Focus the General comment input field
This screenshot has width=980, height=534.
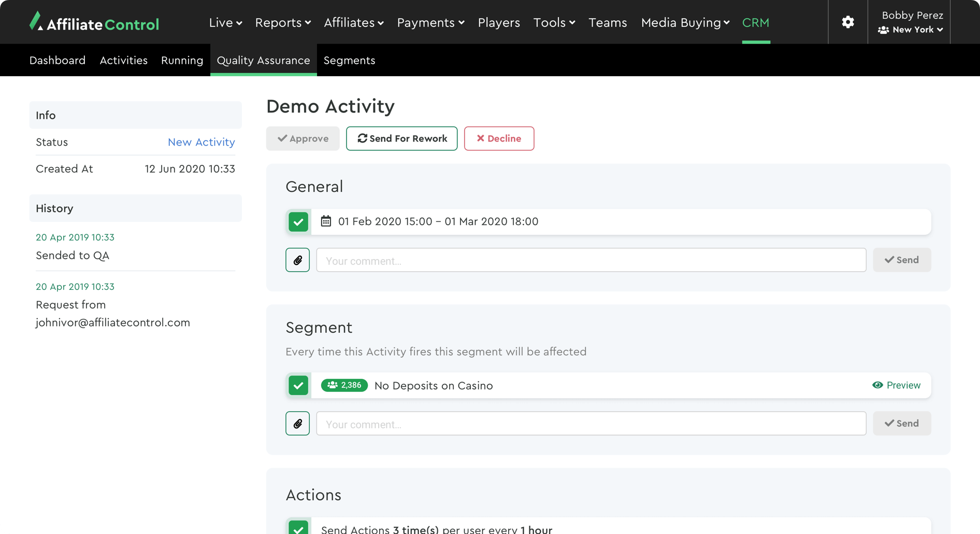point(591,260)
